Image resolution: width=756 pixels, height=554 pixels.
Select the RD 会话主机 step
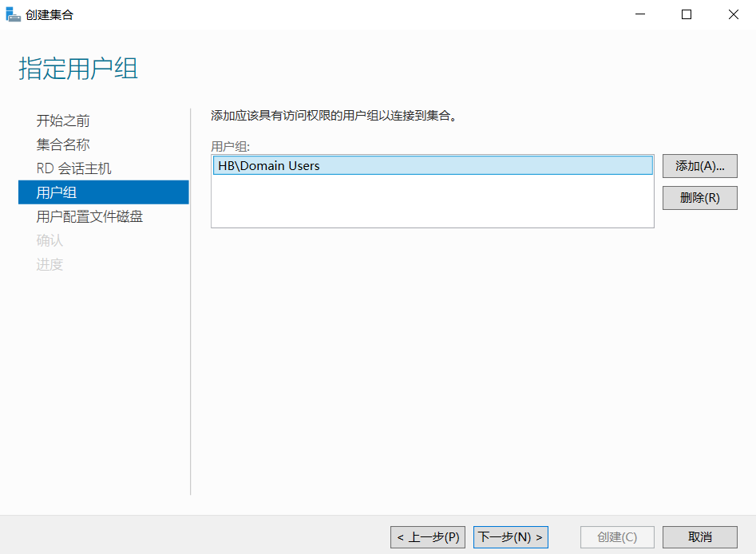(73, 168)
